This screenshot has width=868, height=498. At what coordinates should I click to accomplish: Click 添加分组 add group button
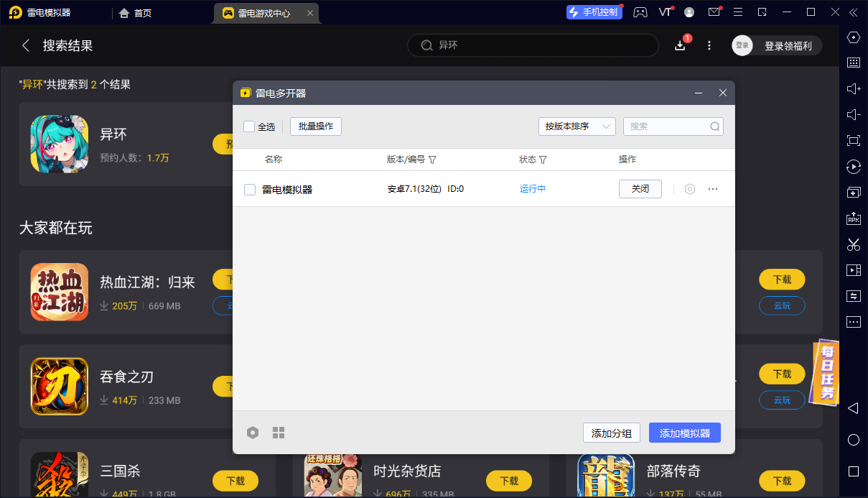(x=612, y=433)
